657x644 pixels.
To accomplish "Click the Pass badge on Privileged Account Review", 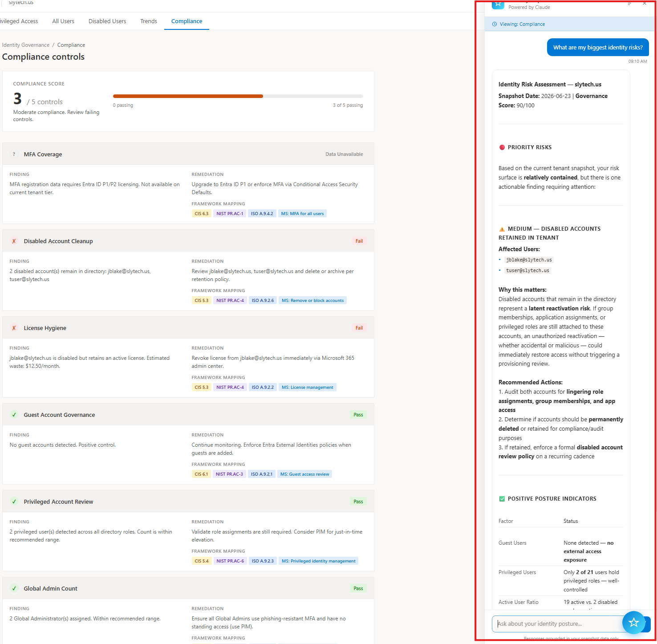I will pyautogui.click(x=358, y=501).
